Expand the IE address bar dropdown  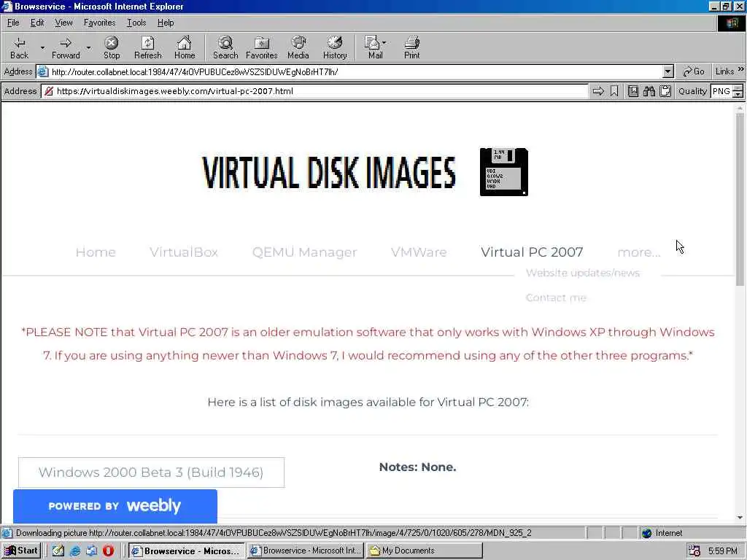coord(668,72)
